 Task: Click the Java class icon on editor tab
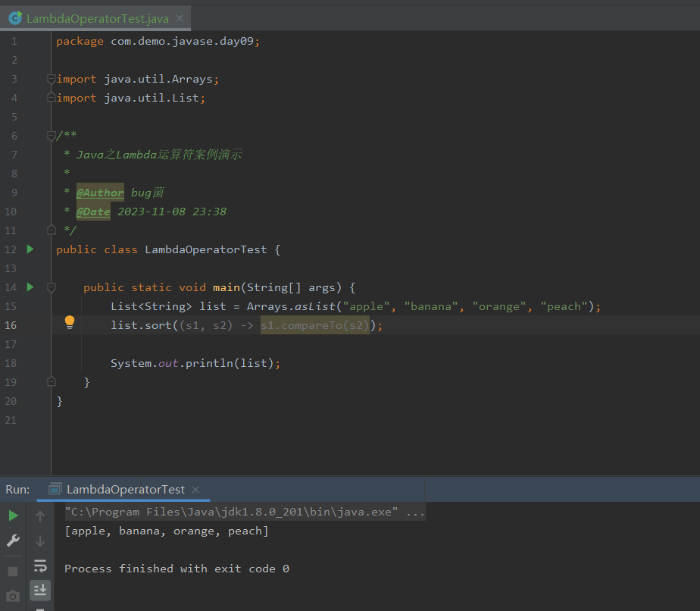[x=16, y=18]
